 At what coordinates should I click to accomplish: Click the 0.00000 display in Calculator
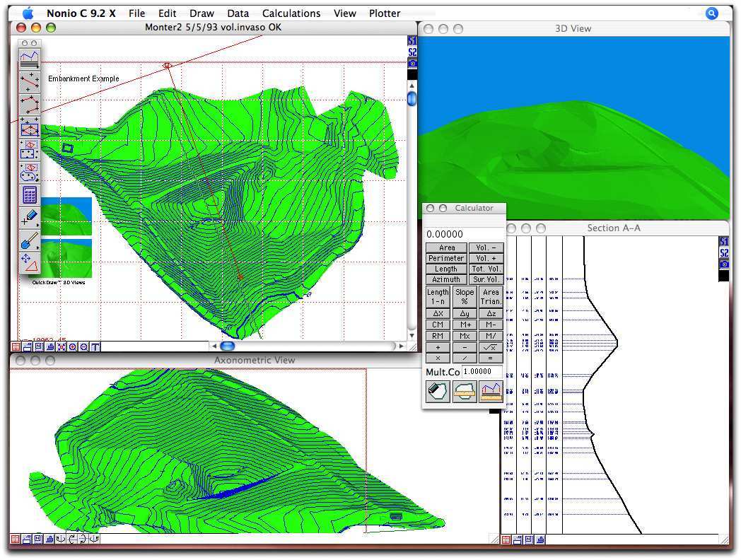464,235
